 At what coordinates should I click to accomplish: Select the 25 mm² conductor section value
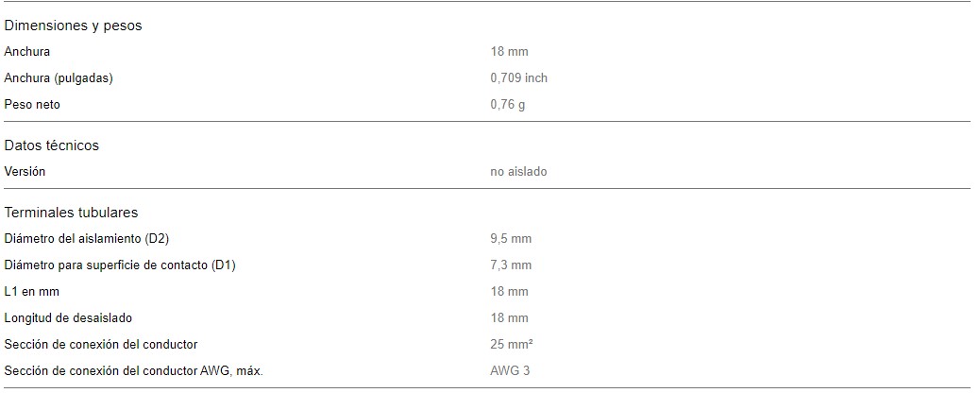512,344
